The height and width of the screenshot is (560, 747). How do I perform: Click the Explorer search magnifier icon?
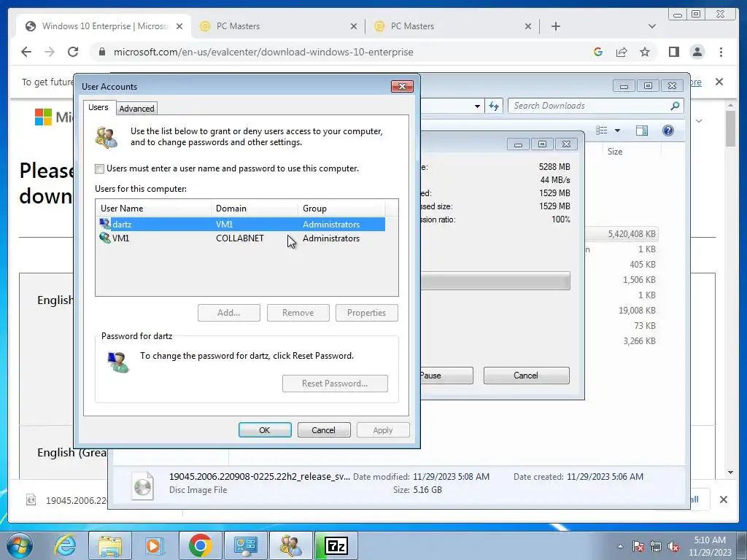675,106
